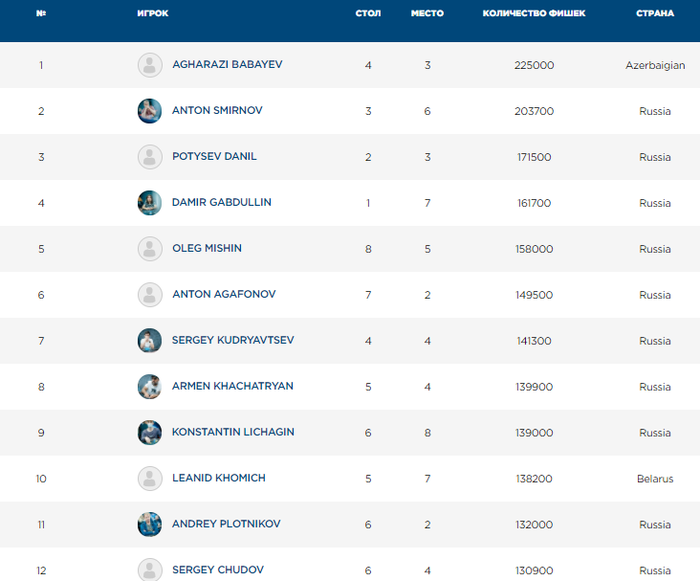
Task: Select chip count 141300
Action: pos(534,341)
